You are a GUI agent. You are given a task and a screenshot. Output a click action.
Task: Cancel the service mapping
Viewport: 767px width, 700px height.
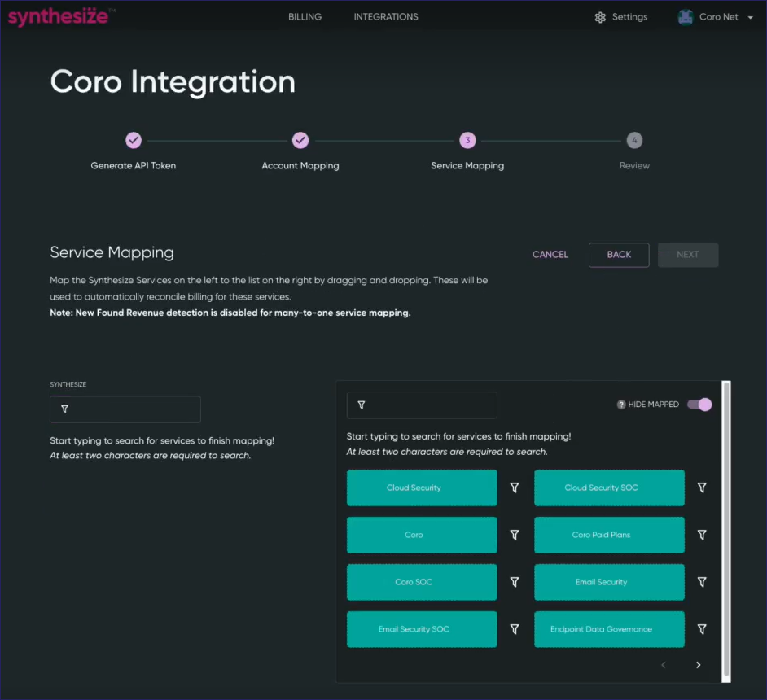pyautogui.click(x=550, y=255)
